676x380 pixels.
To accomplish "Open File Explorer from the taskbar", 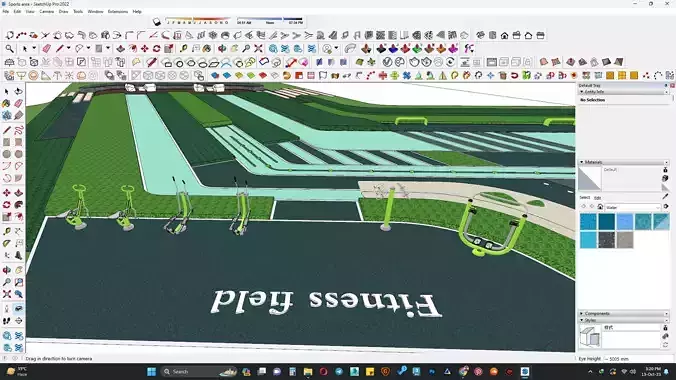I will click(x=308, y=372).
